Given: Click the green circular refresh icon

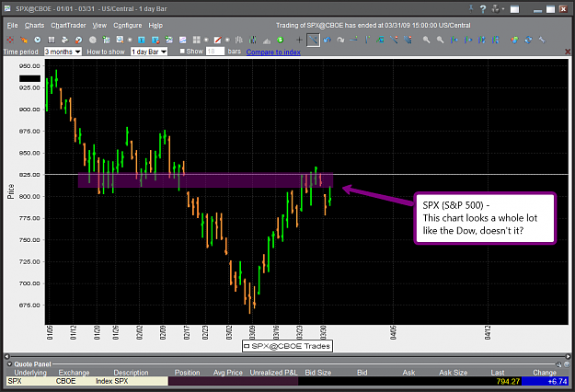Looking at the screenshot, I should (281, 40).
